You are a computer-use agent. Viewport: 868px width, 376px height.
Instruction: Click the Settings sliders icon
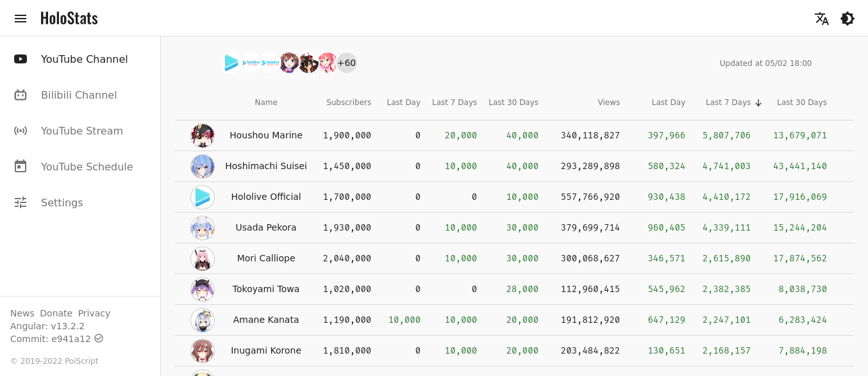tap(21, 202)
